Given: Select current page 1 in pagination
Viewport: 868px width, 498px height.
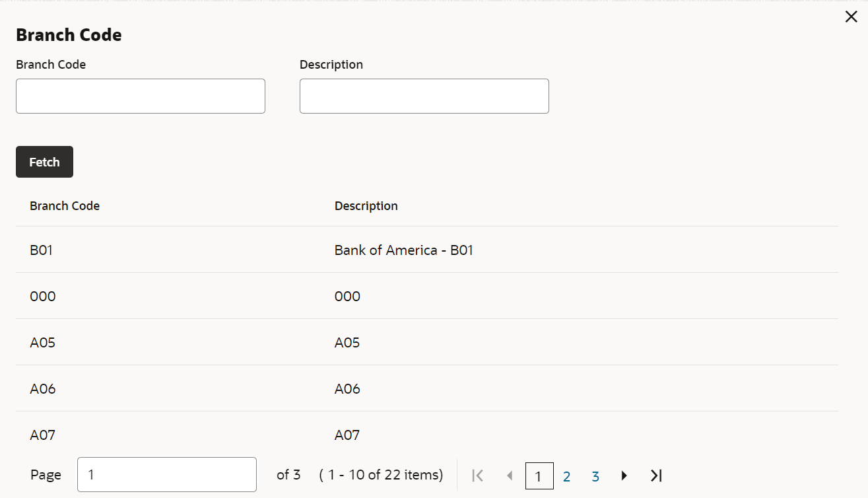Looking at the screenshot, I should tap(539, 476).
